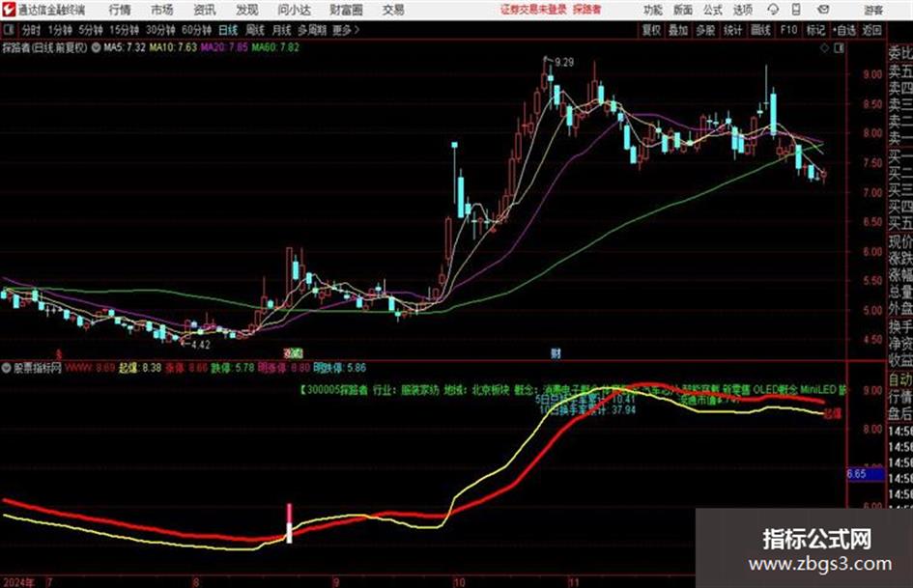Click the 复权 toolbar button
This screenshot has height=588, width=913.
[651, 30]
